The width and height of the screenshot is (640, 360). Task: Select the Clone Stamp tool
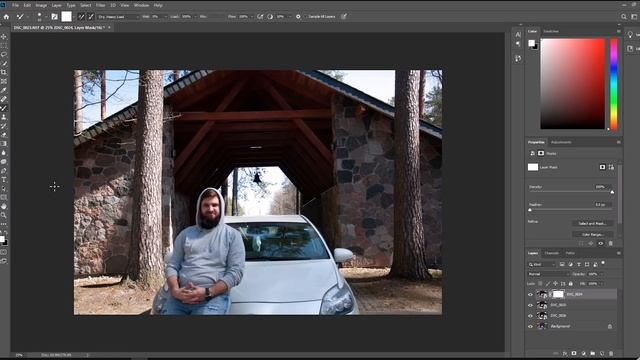point(4,117)
